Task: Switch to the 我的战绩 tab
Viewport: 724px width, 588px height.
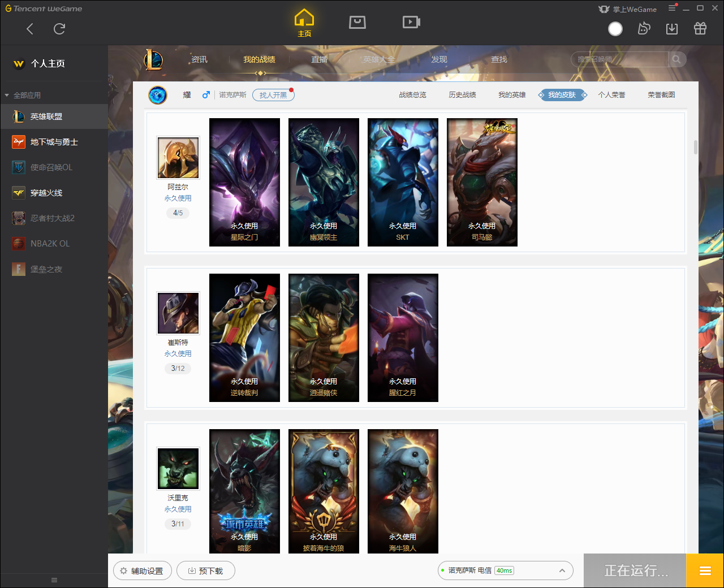Action: pyautogui.click(x=260, y=59)
